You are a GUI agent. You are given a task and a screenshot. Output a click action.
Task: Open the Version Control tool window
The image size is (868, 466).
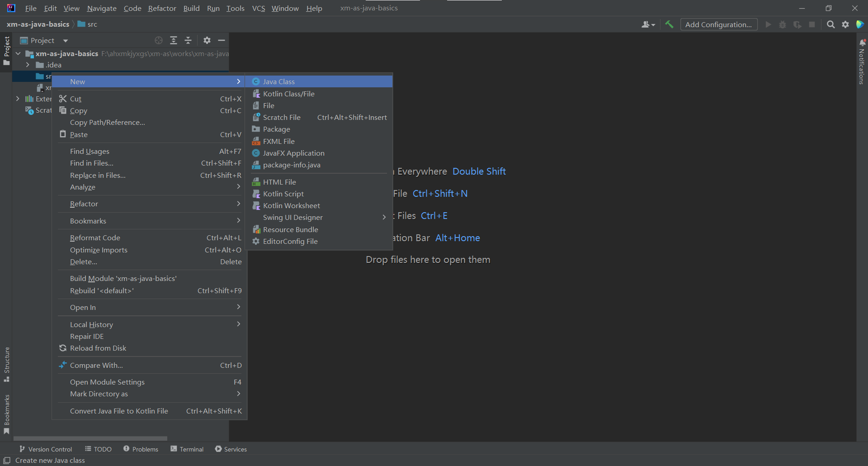[46, 449]
